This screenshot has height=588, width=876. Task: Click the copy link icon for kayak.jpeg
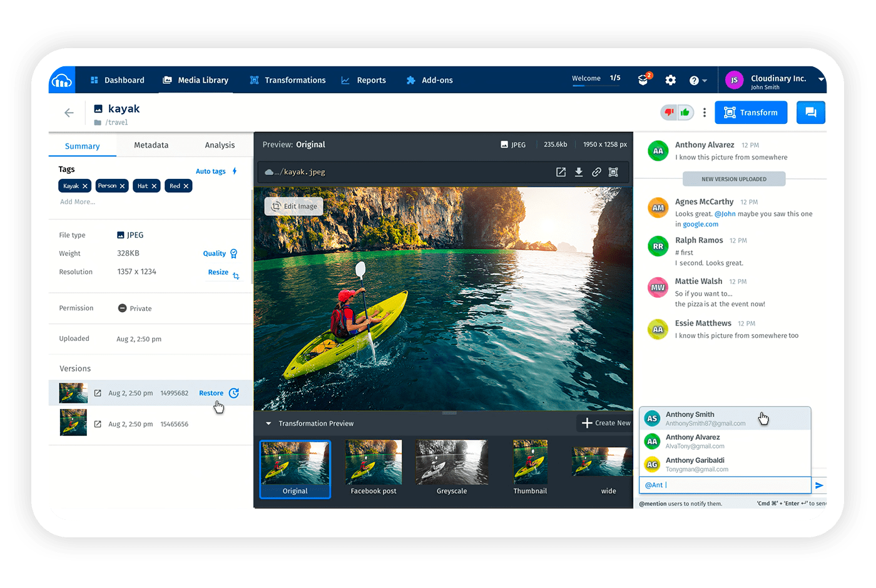(x=596, y=172)
